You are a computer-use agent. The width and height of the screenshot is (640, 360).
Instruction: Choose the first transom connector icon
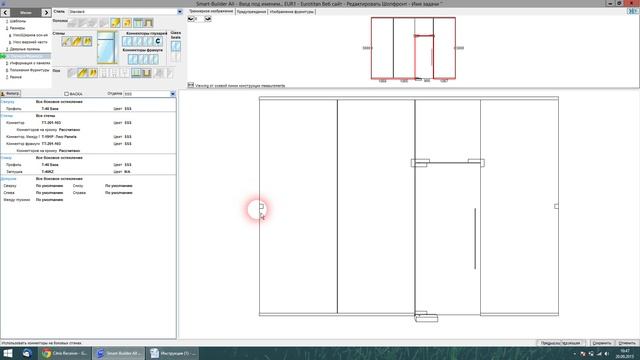133,59
